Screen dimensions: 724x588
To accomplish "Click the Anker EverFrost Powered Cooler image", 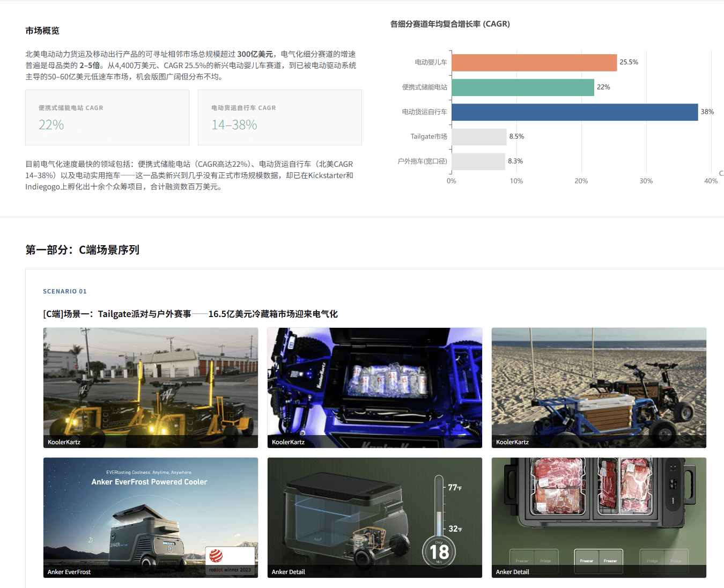I will pos(150,518).
